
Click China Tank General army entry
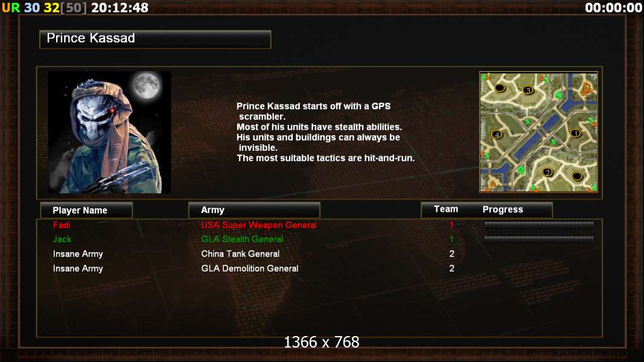point(240,253)
